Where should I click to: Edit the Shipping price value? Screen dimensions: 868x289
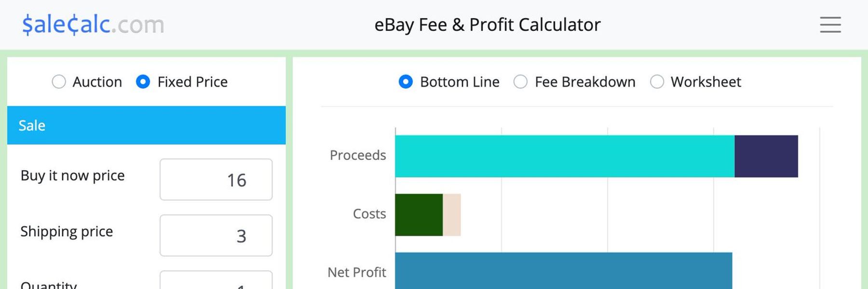[x=216, y=236]
